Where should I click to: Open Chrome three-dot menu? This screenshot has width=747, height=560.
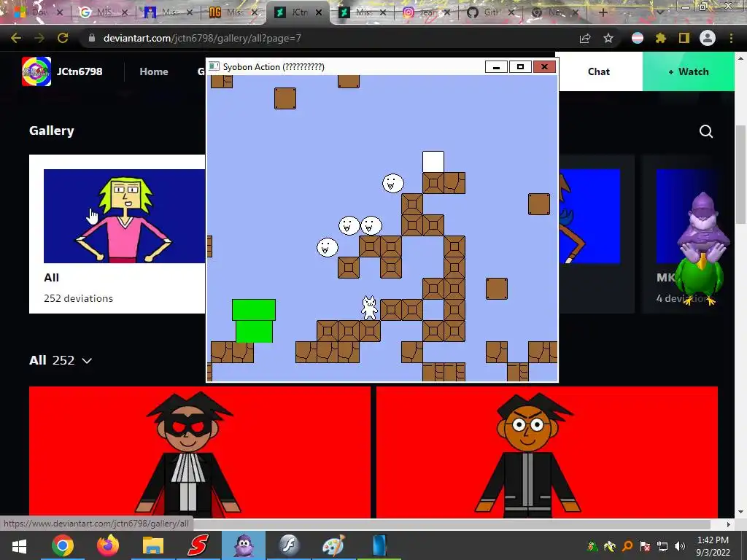731,38
